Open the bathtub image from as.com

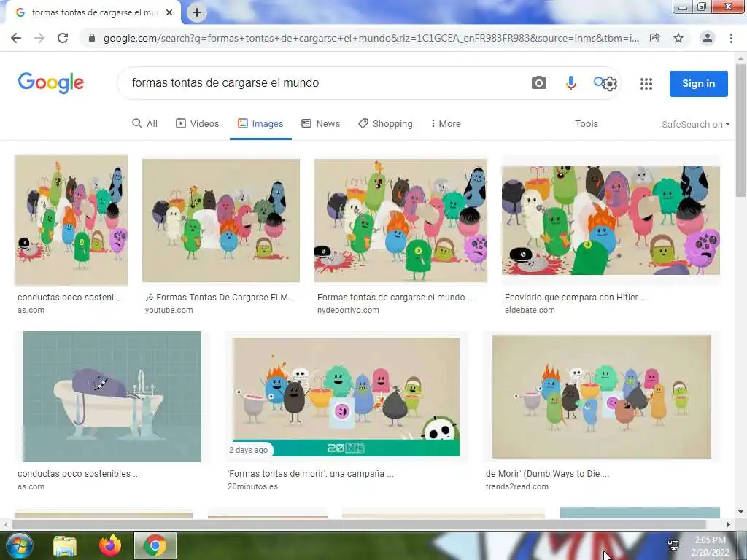112,397
